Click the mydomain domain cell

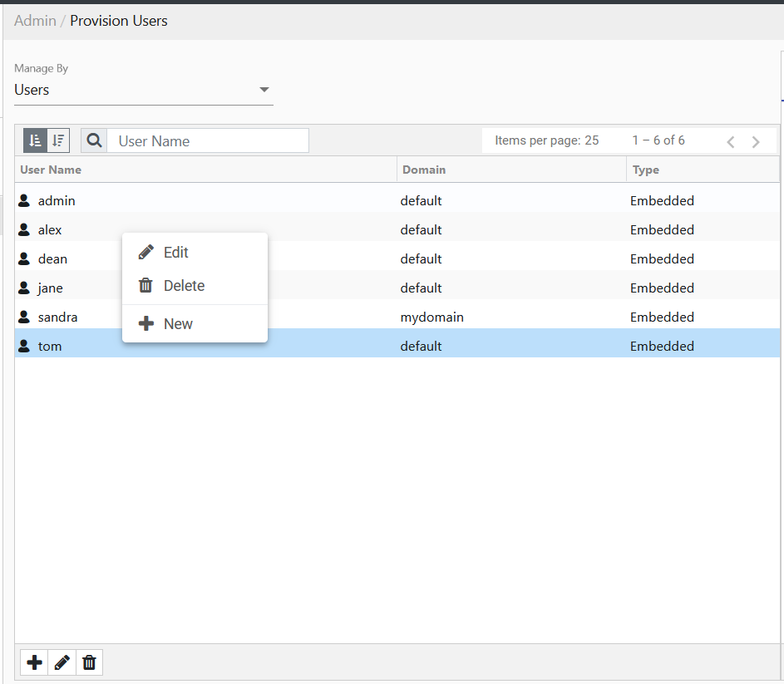click(x=432, y=317)
